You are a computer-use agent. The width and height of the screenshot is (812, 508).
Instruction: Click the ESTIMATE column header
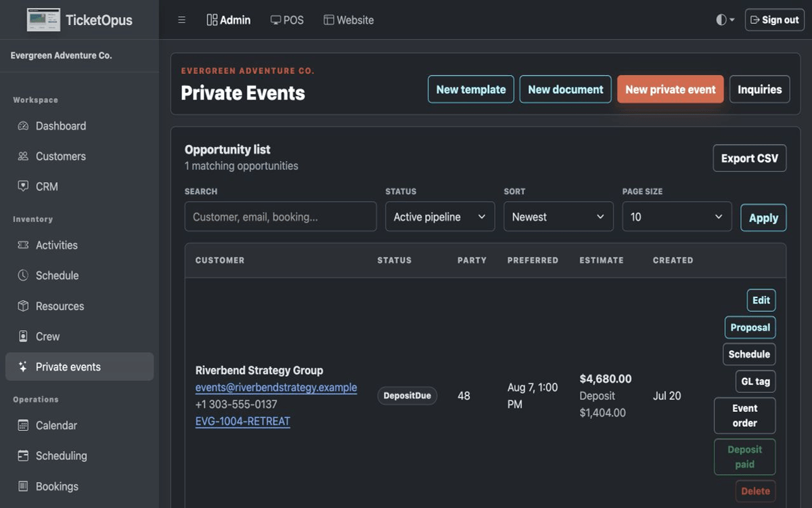point(602,260)
